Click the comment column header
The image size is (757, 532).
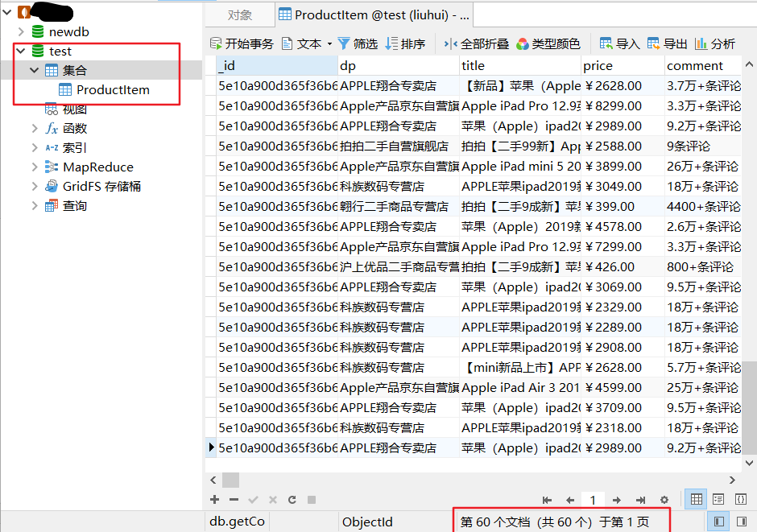pos(703,66)
